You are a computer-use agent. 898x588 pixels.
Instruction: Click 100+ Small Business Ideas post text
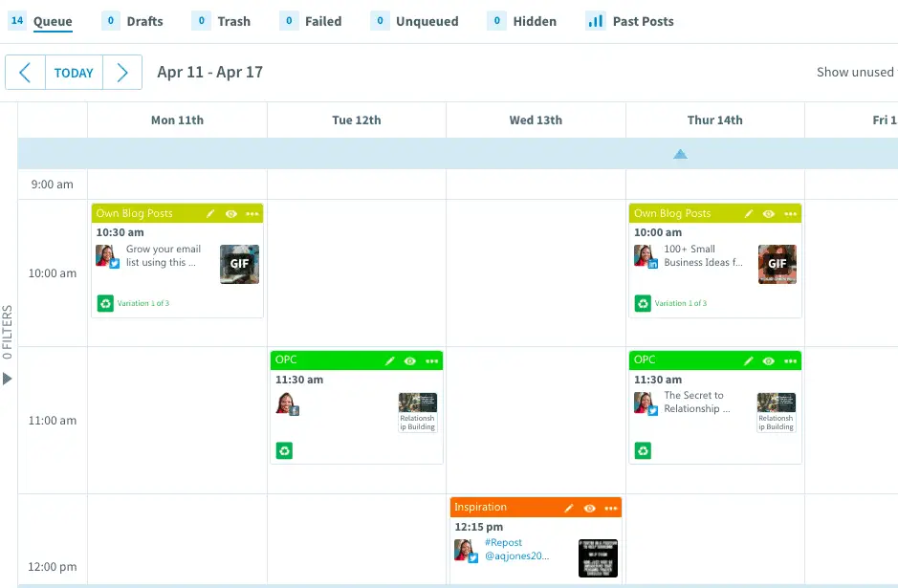pyautogui.click(x=703, y=256)
